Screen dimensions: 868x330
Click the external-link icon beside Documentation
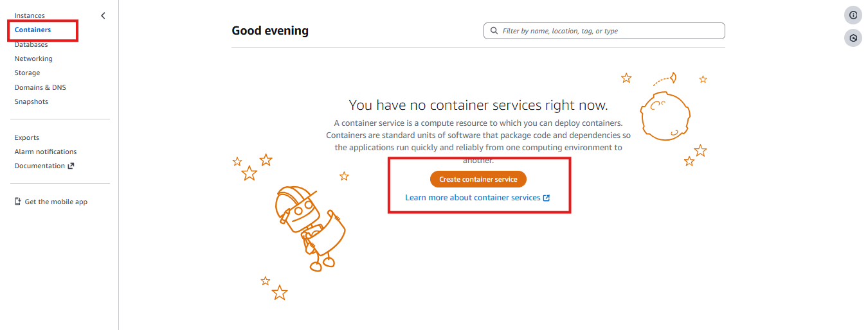point(71,166)
